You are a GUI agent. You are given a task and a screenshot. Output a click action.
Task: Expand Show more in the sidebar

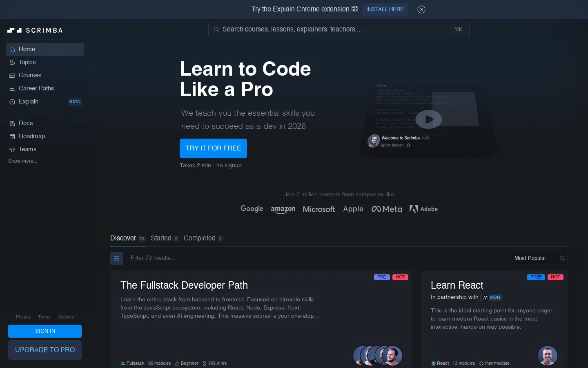[x=22, y=161]
